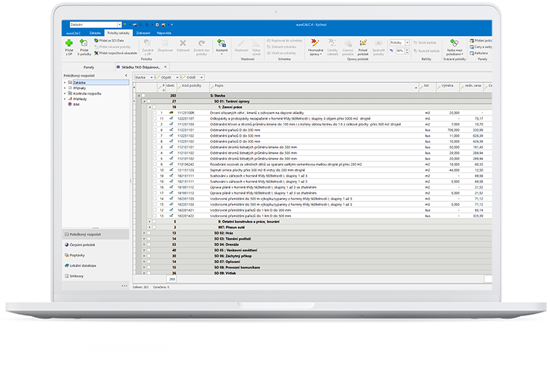Expand the '997: Přesun sutě' group
The height and width of the screenshot is (382, 550).
[150, 227]
